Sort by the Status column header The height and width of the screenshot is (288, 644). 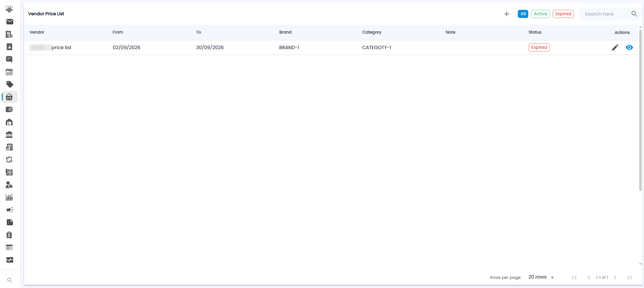[535, 32]
